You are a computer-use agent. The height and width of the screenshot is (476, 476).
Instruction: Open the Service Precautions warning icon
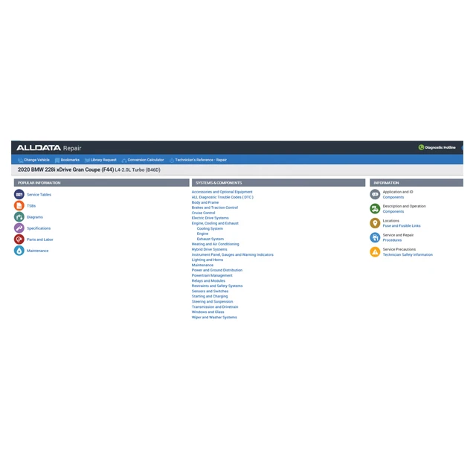[x=375, y=251]
